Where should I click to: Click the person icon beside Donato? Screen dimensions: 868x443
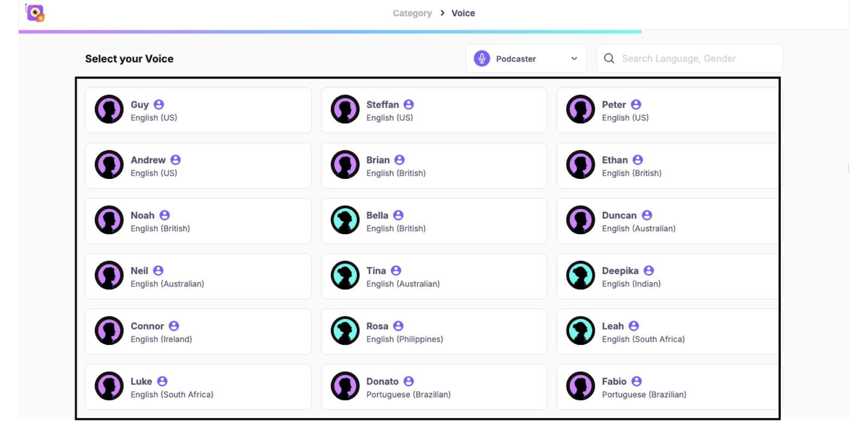tap(409, 381)
